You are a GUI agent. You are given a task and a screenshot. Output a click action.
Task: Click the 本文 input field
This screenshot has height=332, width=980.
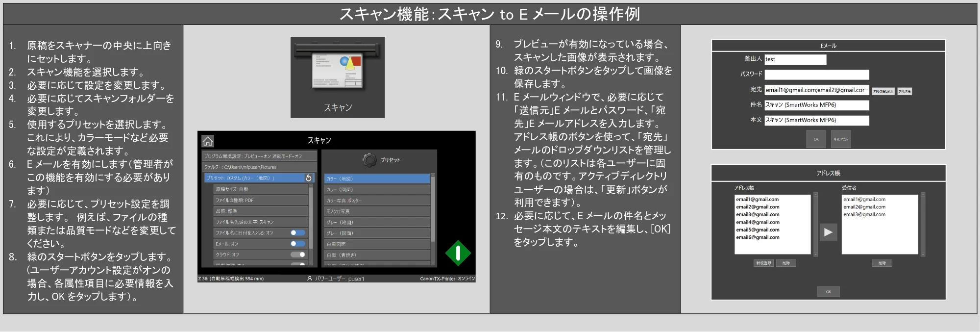click(817, 120)
